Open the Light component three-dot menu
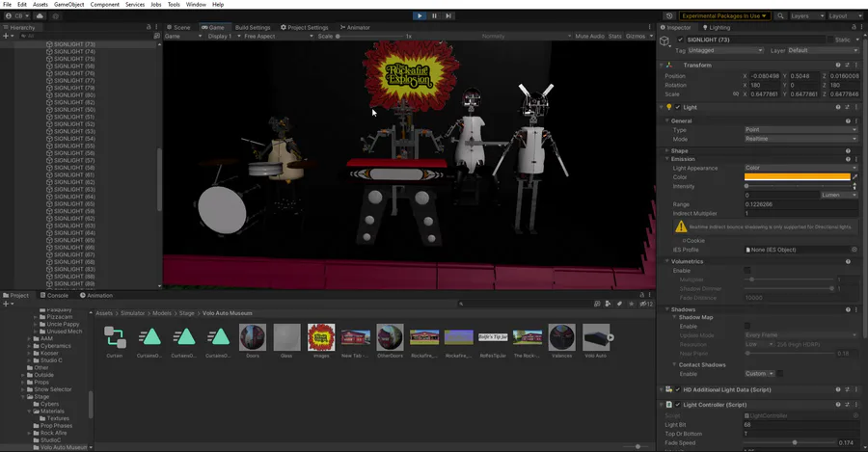 (x=855, y=107)
